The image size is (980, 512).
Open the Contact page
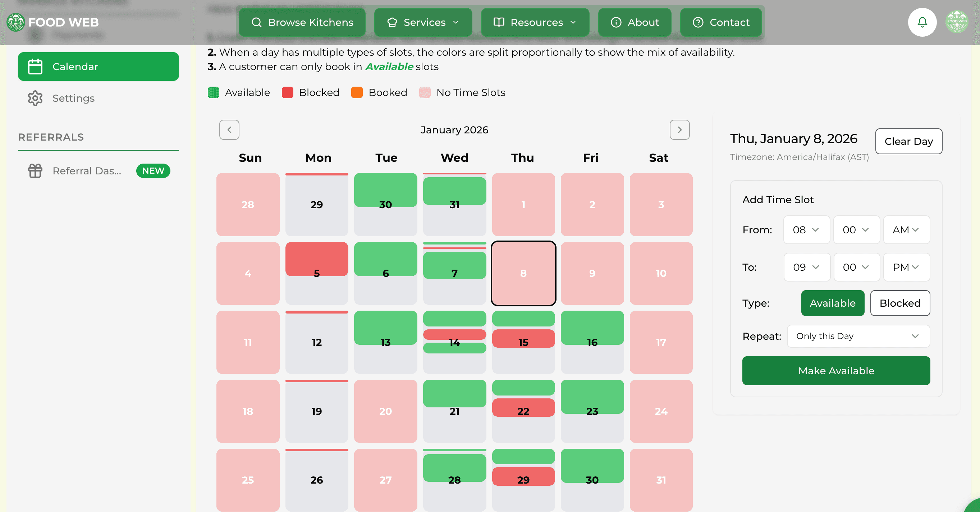click(720, 22)
